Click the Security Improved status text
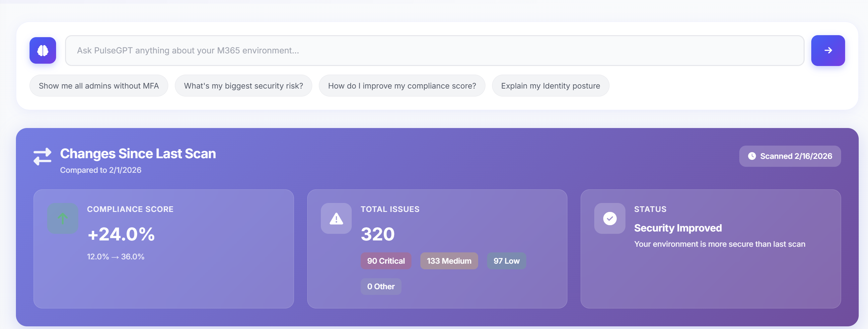This screenshot has height=329, width=868. point(678,228)
